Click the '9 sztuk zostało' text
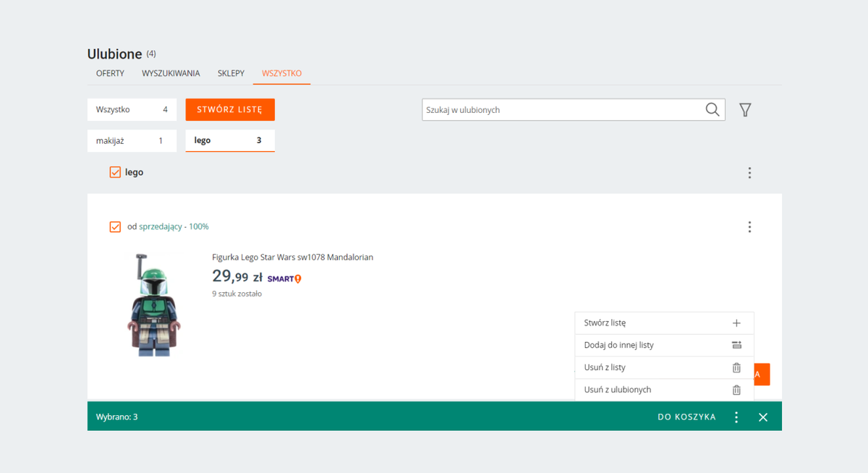 237,294
